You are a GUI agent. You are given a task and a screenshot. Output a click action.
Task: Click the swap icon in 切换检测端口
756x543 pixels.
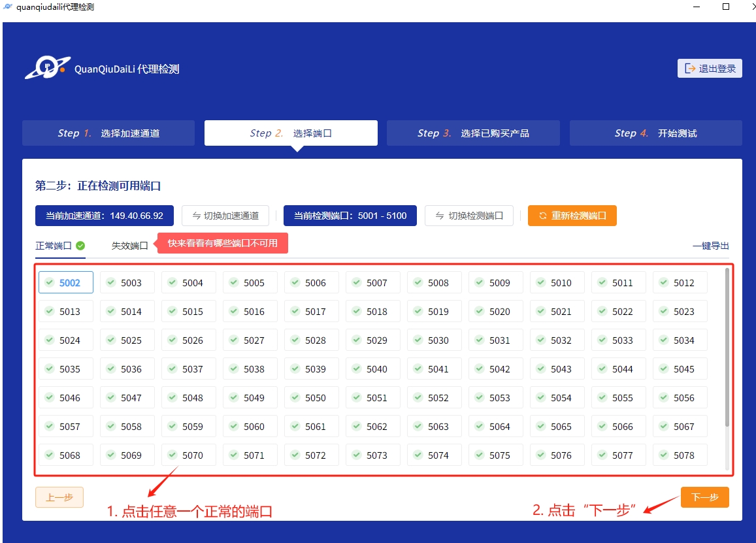[x=440, y=216]
